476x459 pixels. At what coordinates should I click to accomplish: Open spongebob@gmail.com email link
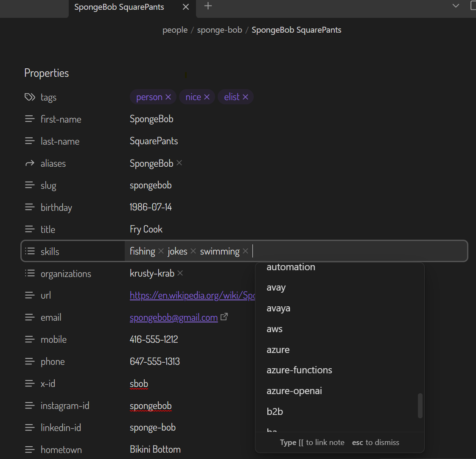[174, 318]
